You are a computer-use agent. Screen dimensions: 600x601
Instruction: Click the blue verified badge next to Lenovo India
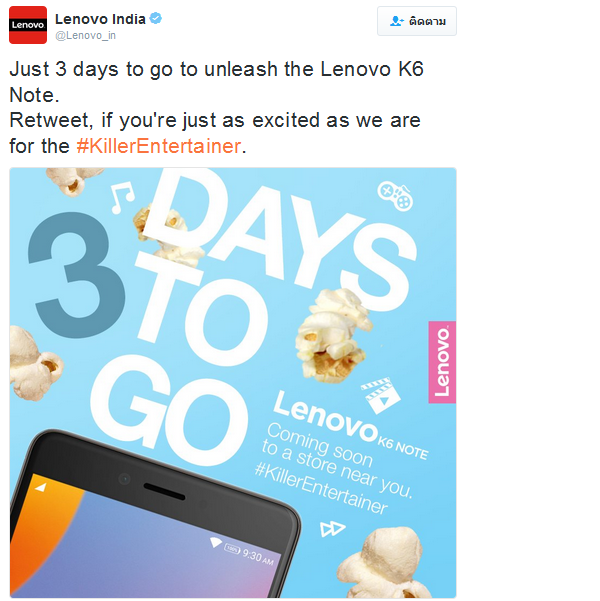pos(155,18)
